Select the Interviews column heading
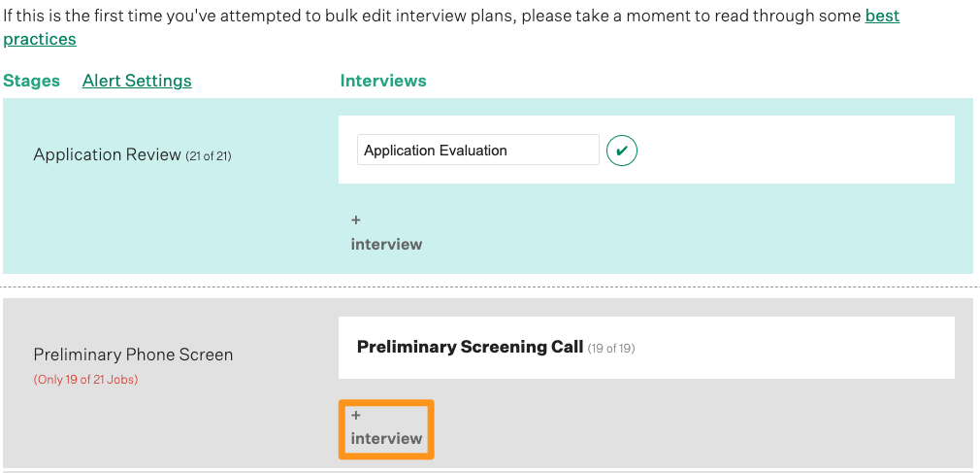The width and height of the screenshot is (980, 473). [383, 81]
